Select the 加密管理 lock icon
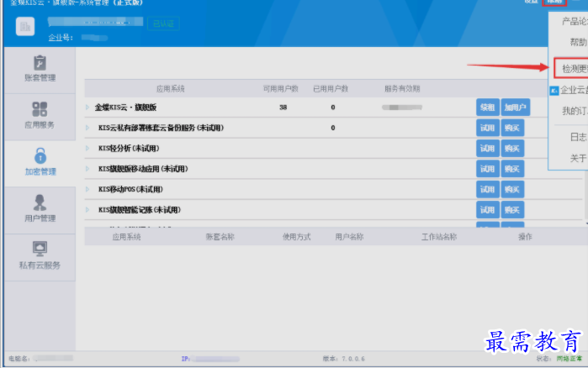The width and height of the screenshot is (588, 368). click(40, 155)
